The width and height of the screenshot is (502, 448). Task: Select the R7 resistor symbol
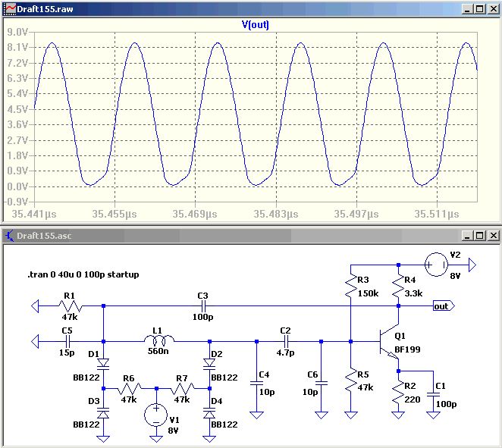click(x=183, y=388)
